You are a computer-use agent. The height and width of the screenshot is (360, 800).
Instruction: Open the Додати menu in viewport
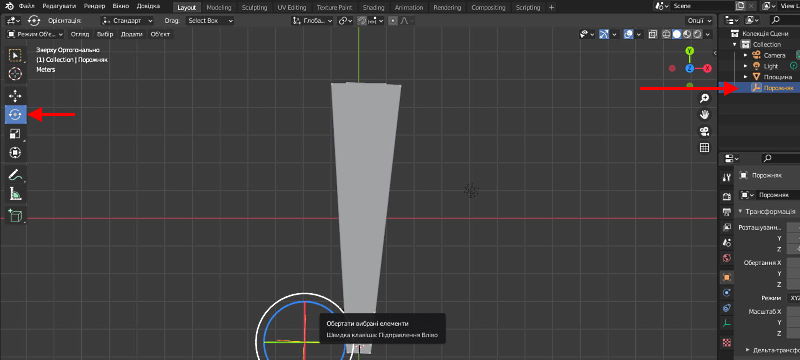131,34
